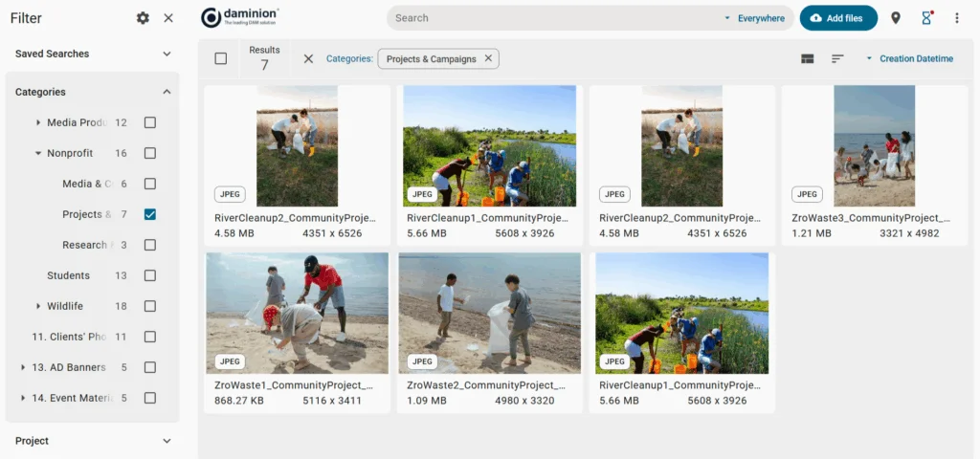The image size is (980, 459).
Task: Remove the Projects & Campaigns filter chip
Action: click(488, 58)
